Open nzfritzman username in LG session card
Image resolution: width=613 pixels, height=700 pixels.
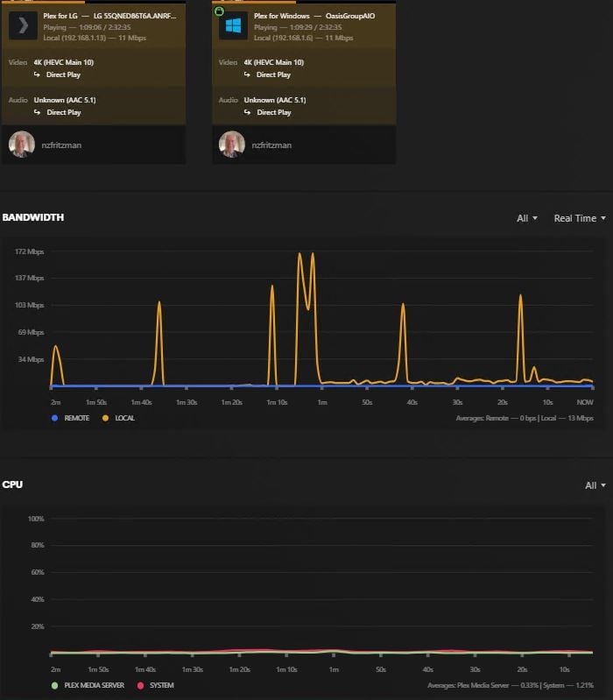click(x=61, y=145)
